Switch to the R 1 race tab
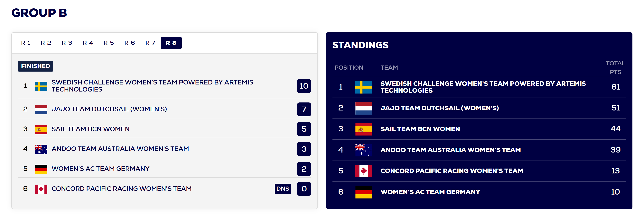 pos(26,43)
